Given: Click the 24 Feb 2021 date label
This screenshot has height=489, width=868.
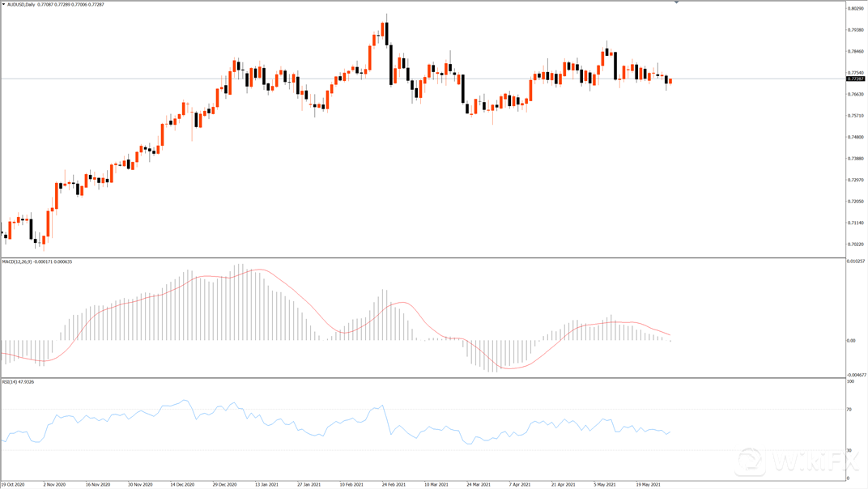Looking at the screenshot, I should coord(394,484).
